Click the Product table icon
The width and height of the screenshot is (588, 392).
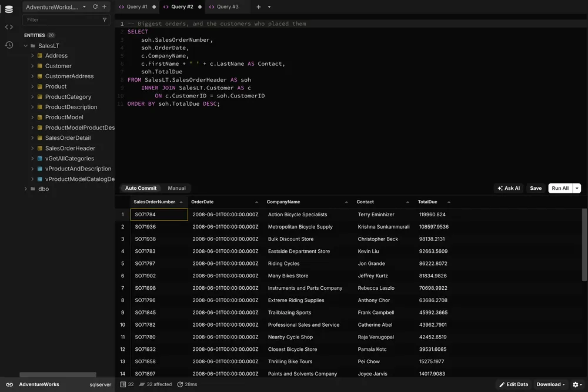[40, 86]
